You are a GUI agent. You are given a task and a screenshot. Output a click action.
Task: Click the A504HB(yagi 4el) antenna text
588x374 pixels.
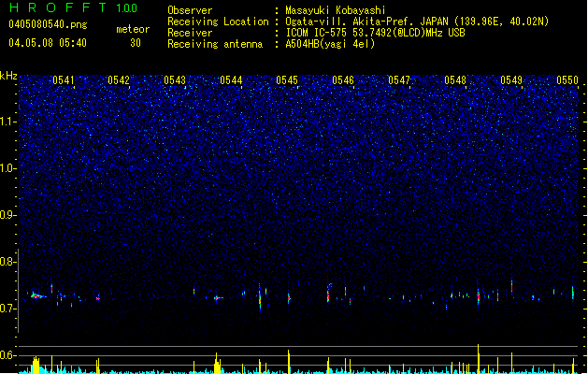[x=330, y=44]
